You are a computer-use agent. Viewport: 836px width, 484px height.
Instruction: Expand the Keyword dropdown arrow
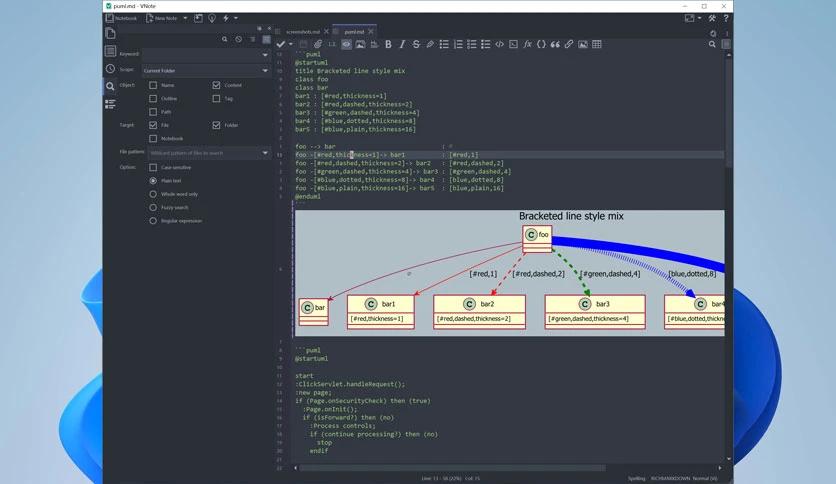tap(265, 54)
